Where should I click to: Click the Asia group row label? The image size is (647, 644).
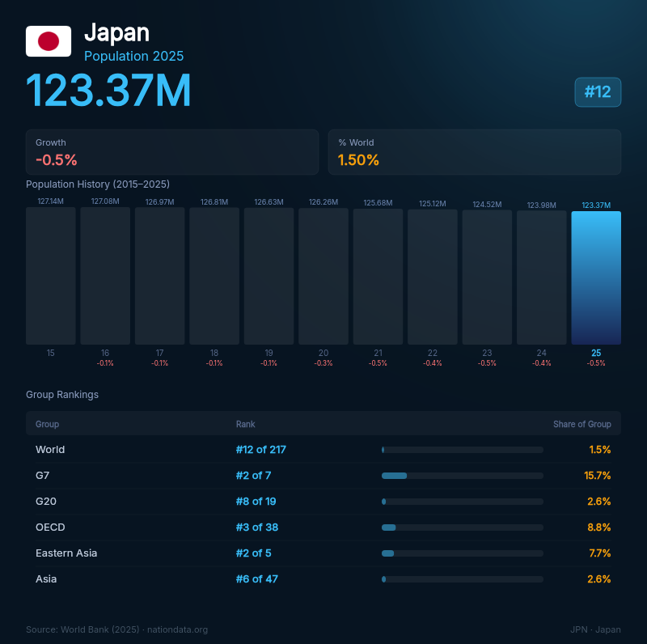[46, 579]
